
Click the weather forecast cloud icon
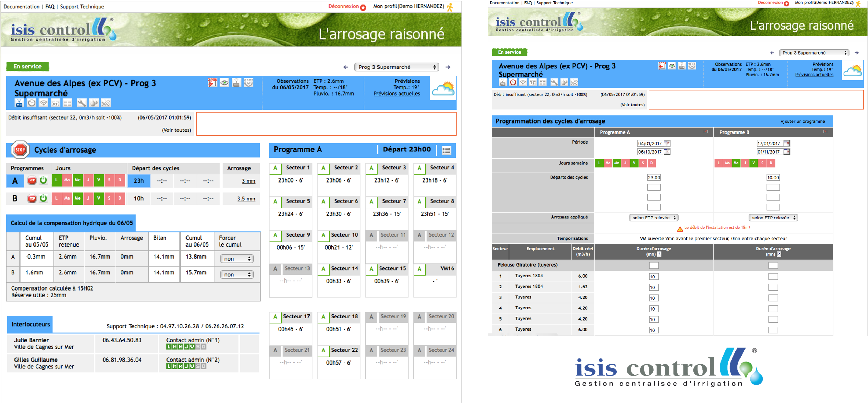tap(443, 89)
